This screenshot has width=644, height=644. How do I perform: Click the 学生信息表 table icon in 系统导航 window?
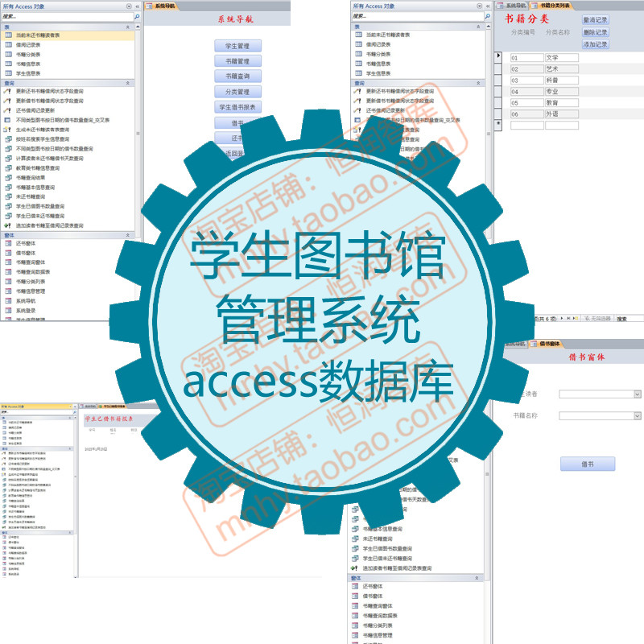pos(8,73)
